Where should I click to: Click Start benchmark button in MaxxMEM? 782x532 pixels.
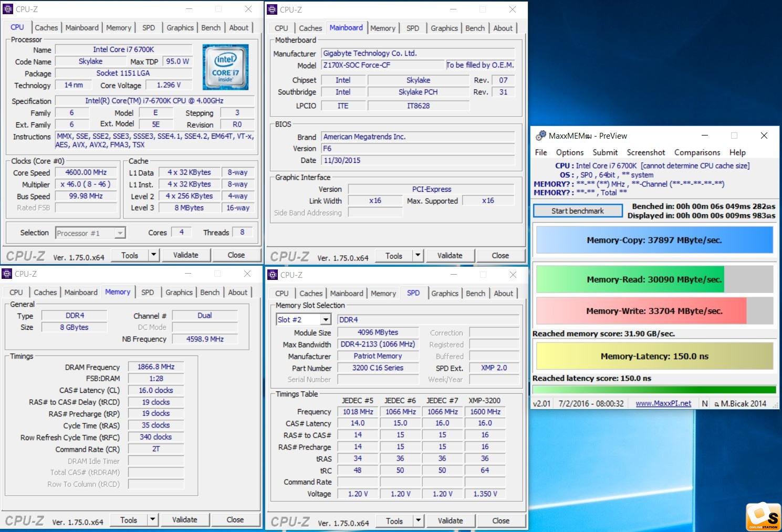(x=578, y=211)
